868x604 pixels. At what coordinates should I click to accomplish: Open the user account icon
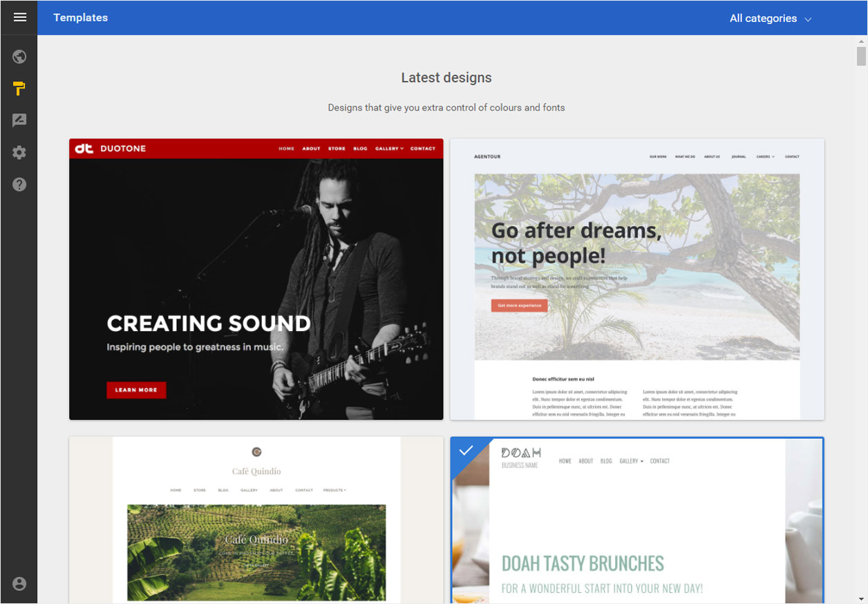click(x=19, y=584)
